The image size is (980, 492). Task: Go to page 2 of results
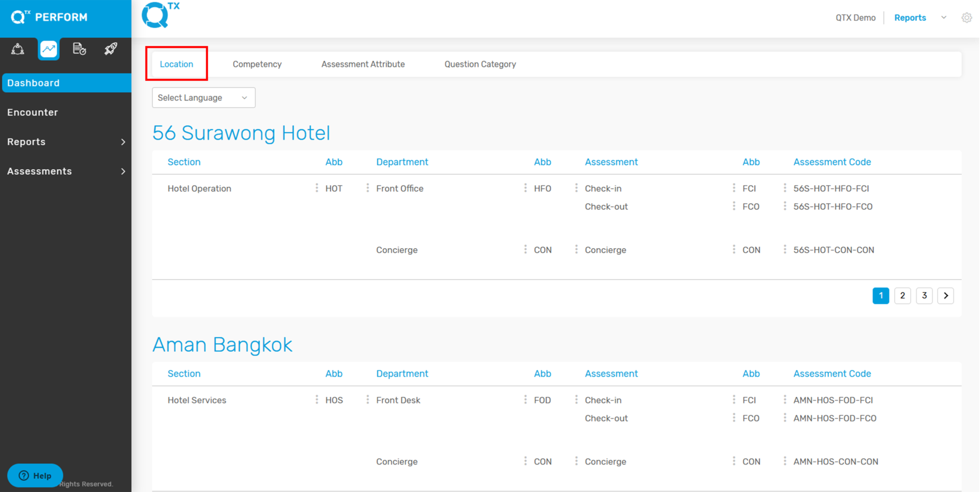point(902,296)
